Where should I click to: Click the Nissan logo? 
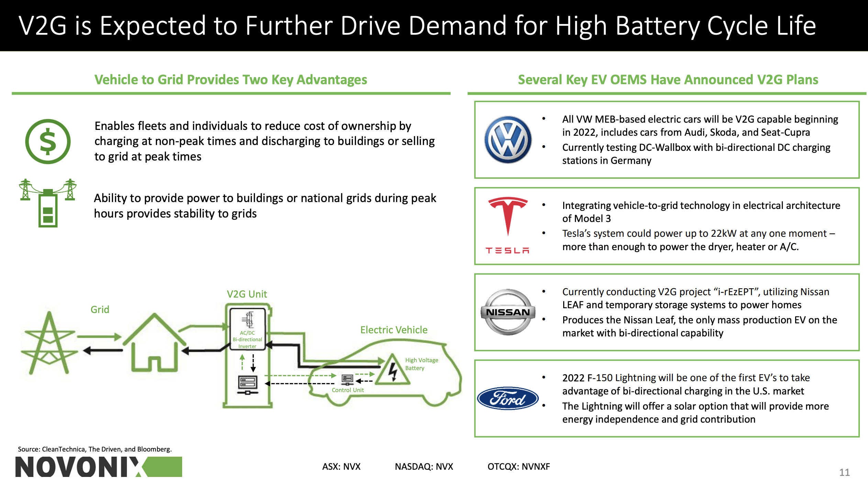coord(508,312)
